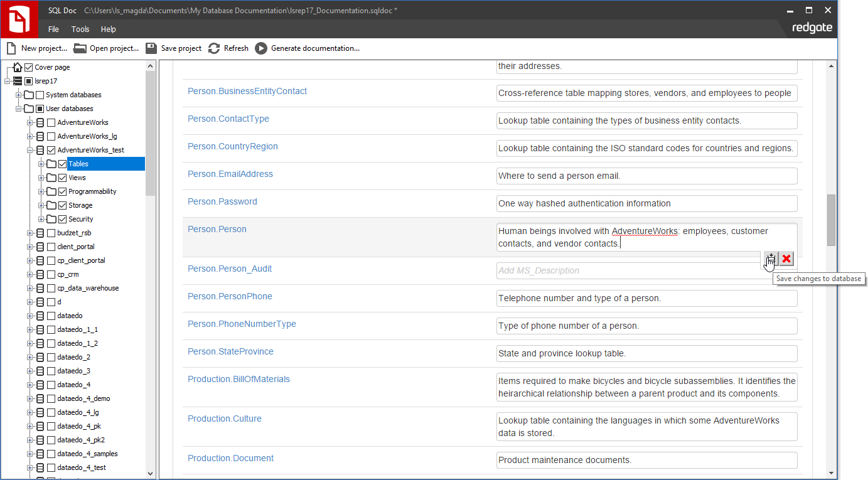Open the Production.Culture table link
Image resolution: width=868 pixels, height=480 pixels.
224,419
